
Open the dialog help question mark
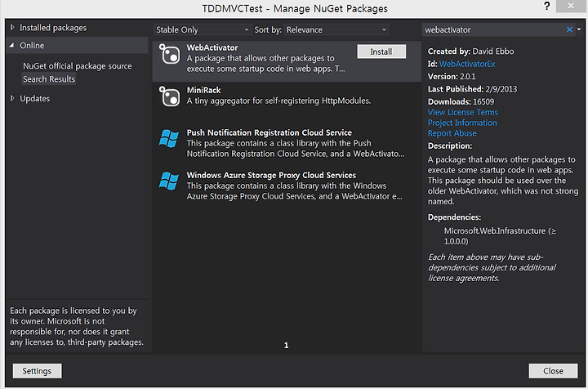[546, 7]
